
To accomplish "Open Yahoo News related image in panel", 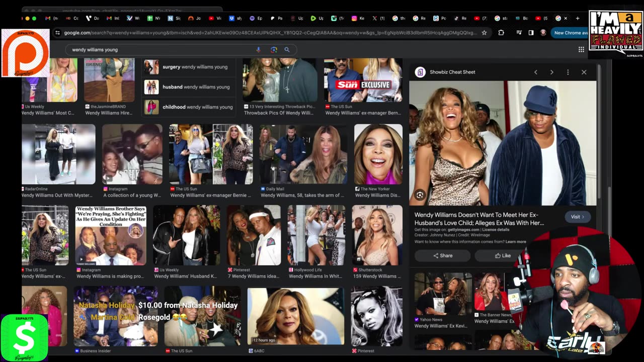I will tap(443, 294).
